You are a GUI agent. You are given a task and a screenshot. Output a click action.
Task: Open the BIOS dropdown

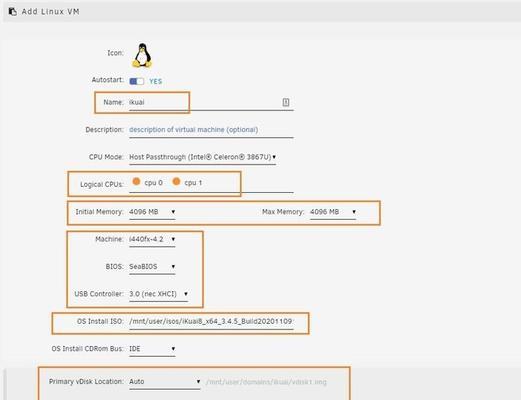(152, 267)
